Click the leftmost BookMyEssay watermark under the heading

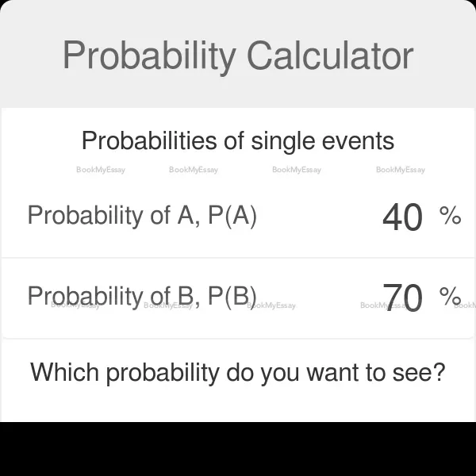[x=100, y=170]
